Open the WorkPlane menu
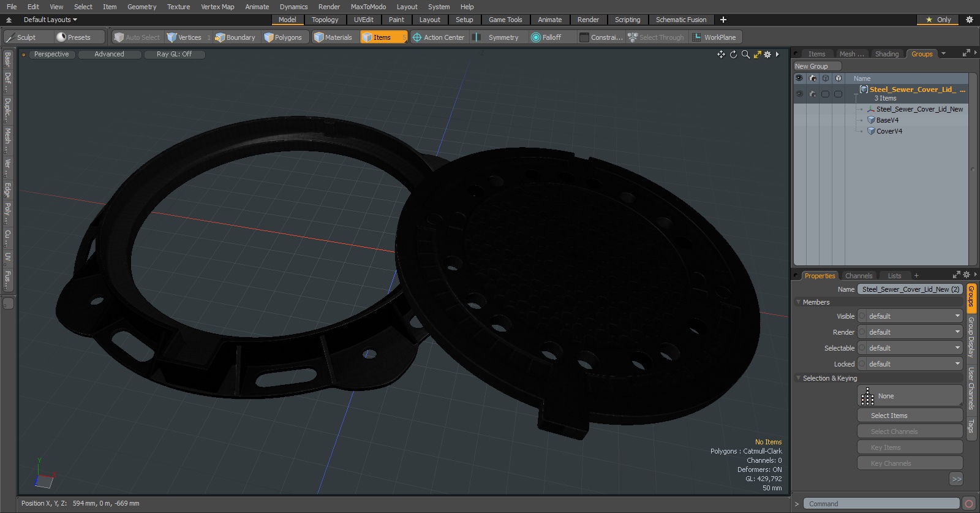Viewport: 980px width, 513px height. [715, 37]
